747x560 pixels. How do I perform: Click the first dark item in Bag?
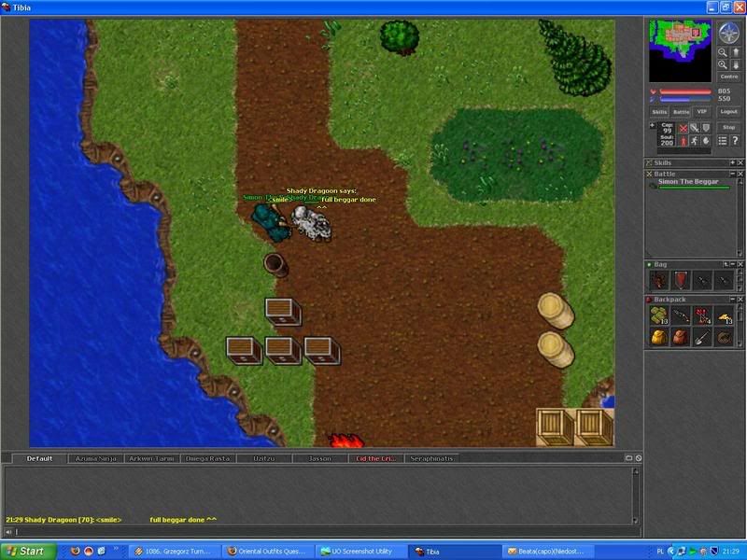[x=659, y=281]
